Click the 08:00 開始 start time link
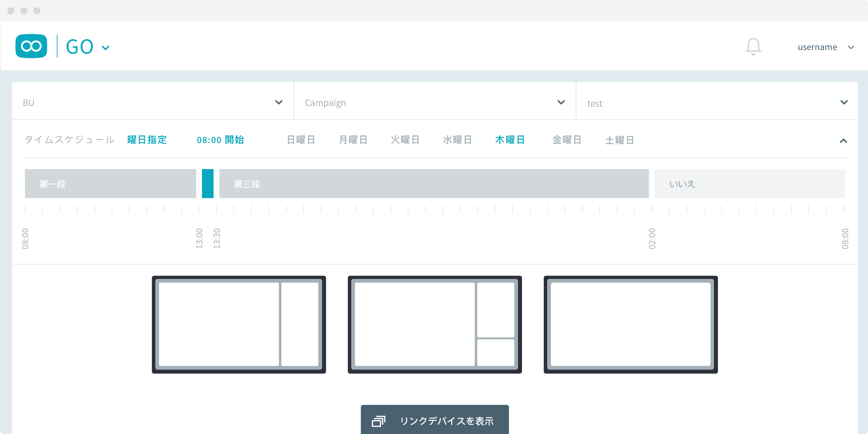 click(220, 140)
